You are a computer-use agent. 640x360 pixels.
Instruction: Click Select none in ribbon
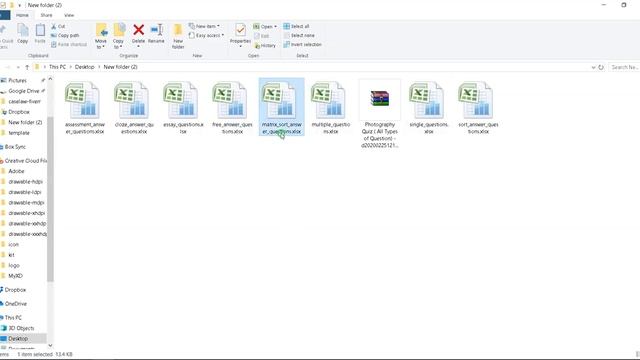[x=299, y=36]
